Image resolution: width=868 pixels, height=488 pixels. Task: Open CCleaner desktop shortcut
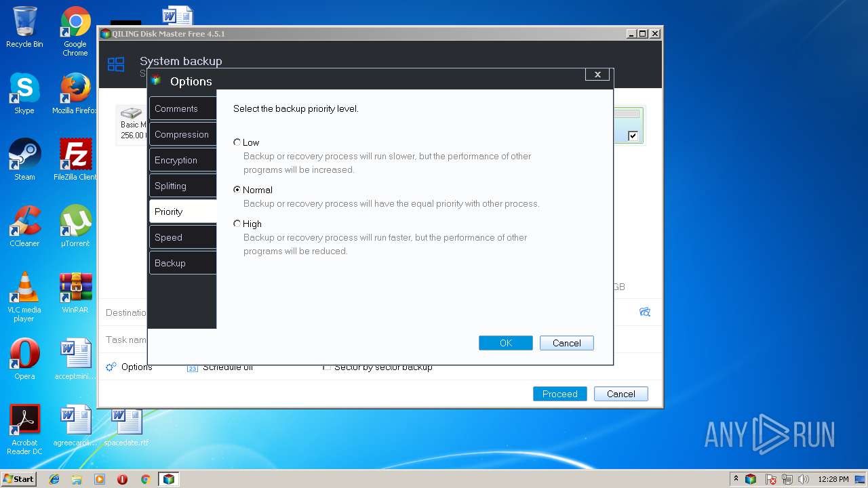pos(24,226)
